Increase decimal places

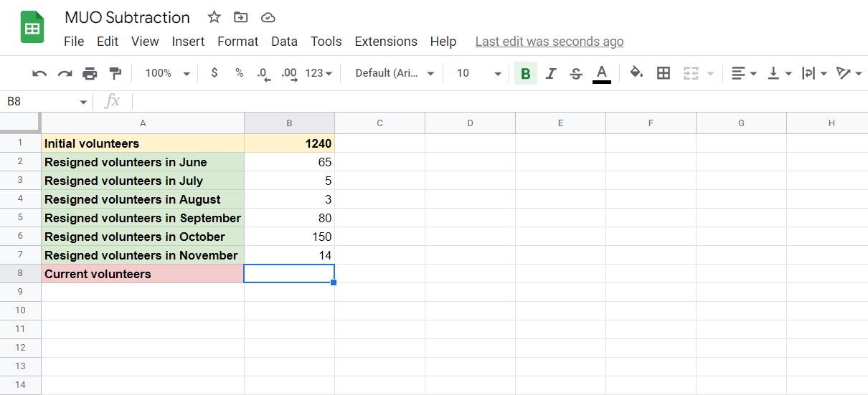pyautogui.click(x=289, y=73)
